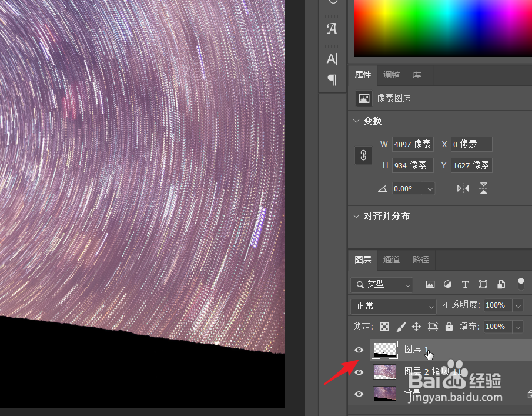Filter layers by adjustment layers

pyautogui.click(x=447, y=284)
